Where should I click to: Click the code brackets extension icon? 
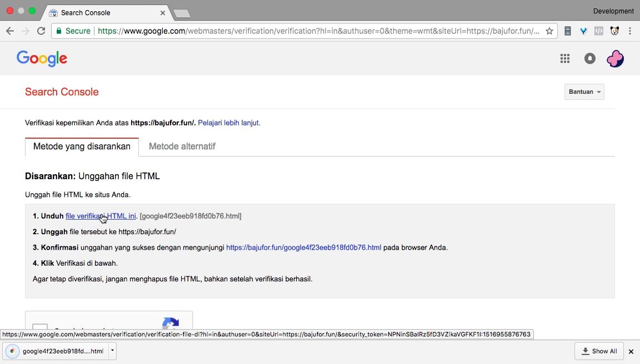pyautogui.click(x=598, y=31)
